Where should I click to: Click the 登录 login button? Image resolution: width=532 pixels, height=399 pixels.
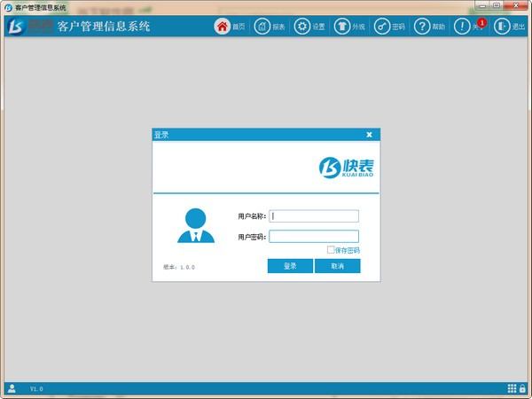[290, 266]
